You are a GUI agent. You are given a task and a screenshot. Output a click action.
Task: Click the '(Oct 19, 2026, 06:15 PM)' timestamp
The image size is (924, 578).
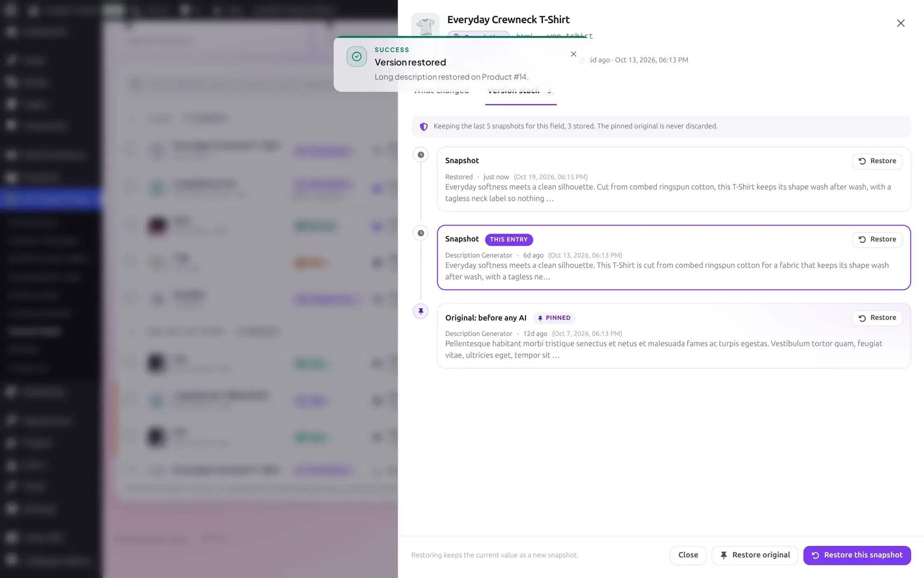point(551,177)
